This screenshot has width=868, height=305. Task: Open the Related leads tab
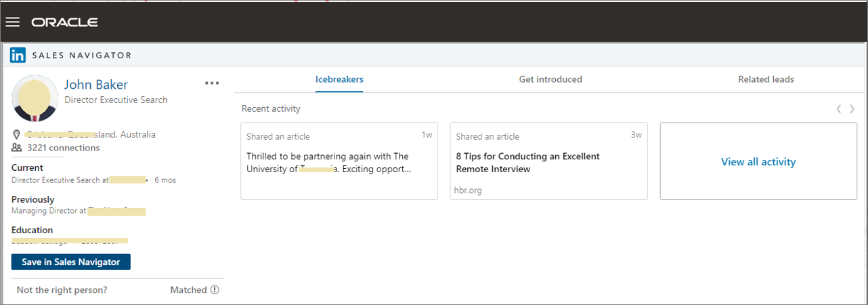tap(766, 79)
